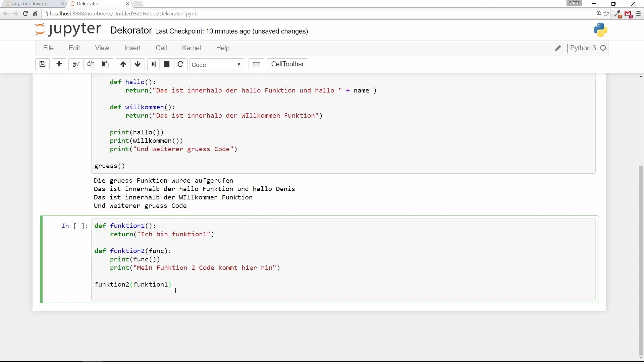Click print("Und weiterer gruess Code") line

click(173, 149)
